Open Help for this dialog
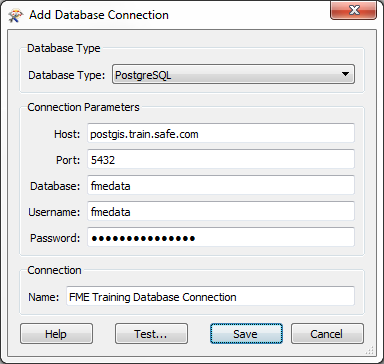The image size is (384, 364). (x=56, y=334)
